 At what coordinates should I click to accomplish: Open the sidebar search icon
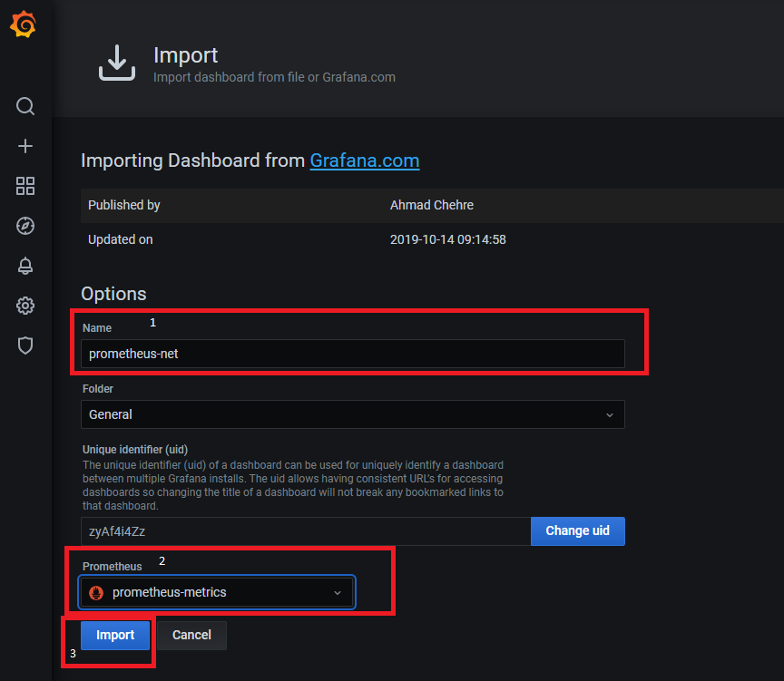click(x=25, y=106)
